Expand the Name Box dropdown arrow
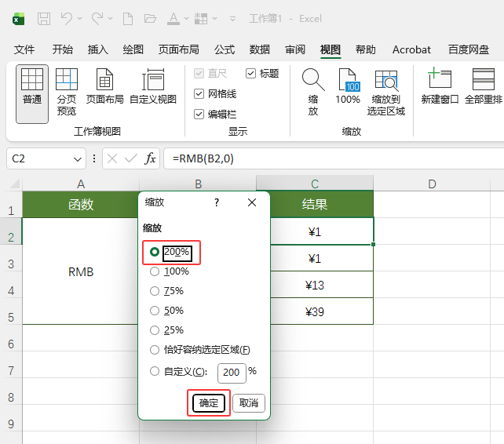The width and height of the screenshot is (504, 444). coord(78,159)
